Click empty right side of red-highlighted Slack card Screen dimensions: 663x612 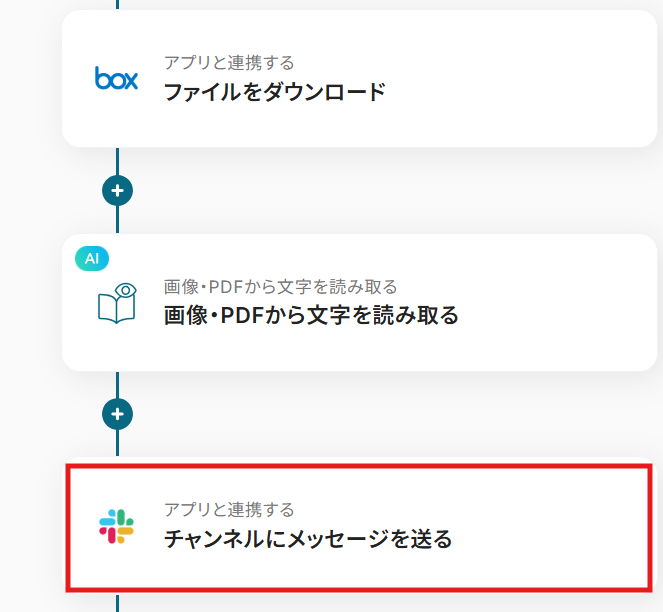560,527
